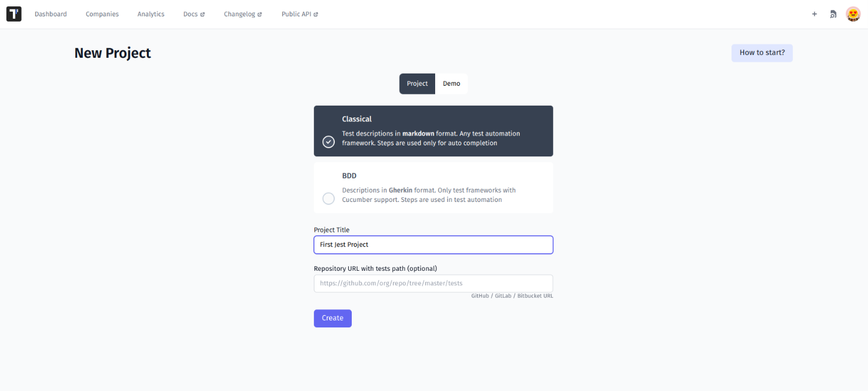Click the Testomat.io logo
The width and height of the screenshot is (868, 391).
click(13, 13)
